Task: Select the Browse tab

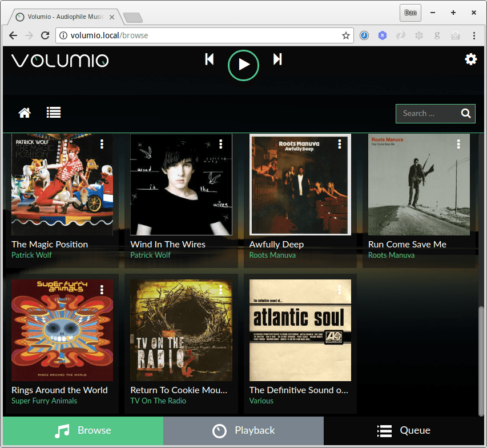Action: (x=83, y=431)
